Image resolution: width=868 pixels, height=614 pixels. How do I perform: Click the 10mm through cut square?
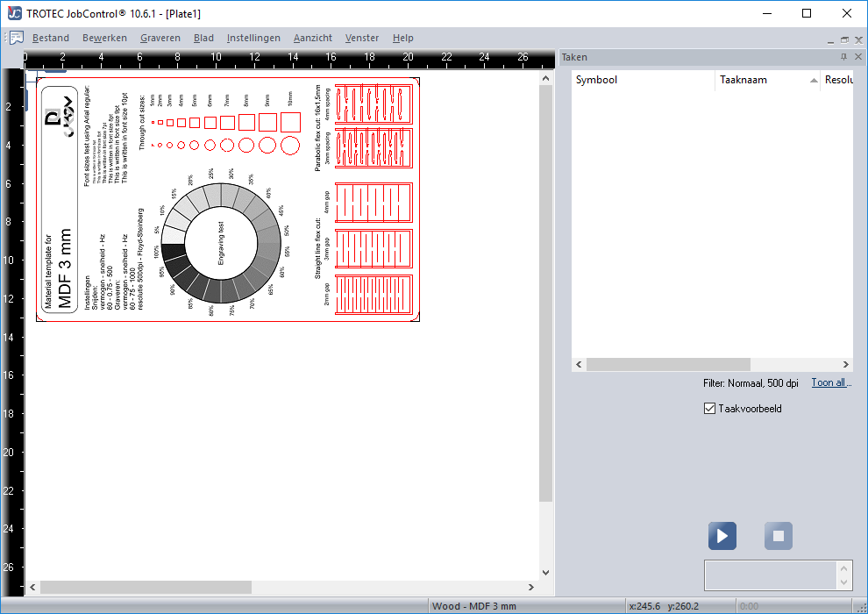[290, 122]
